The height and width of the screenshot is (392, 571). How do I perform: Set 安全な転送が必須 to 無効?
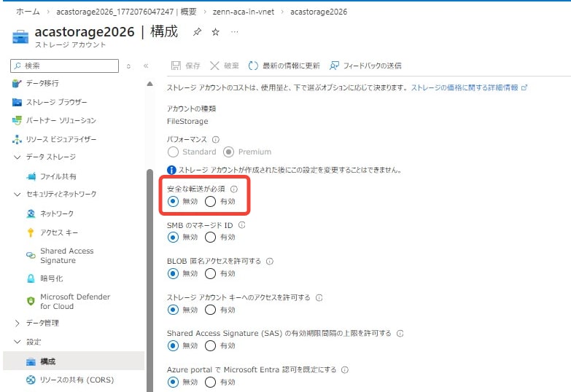pos(173,201)
